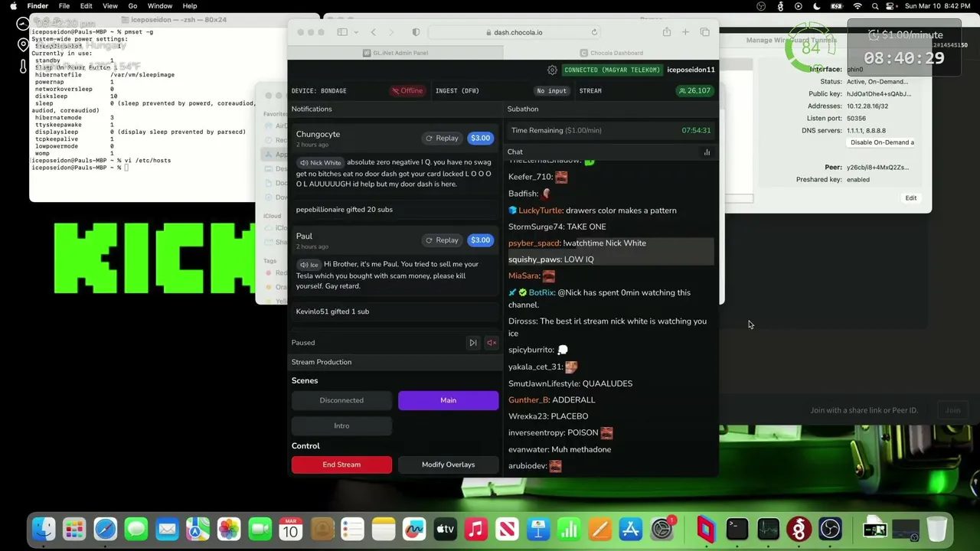This screenshot has width=980, height=551.
Task: Open System Settings from the Dock
Action: pos(661,529)
